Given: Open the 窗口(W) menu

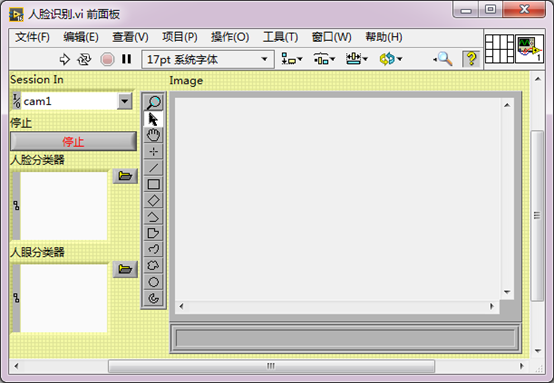Looking at the screenshot, I should pos(331,37).
